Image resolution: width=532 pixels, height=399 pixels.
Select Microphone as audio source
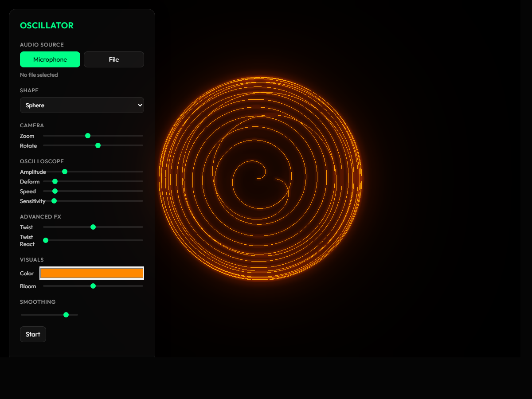point(50,59)
